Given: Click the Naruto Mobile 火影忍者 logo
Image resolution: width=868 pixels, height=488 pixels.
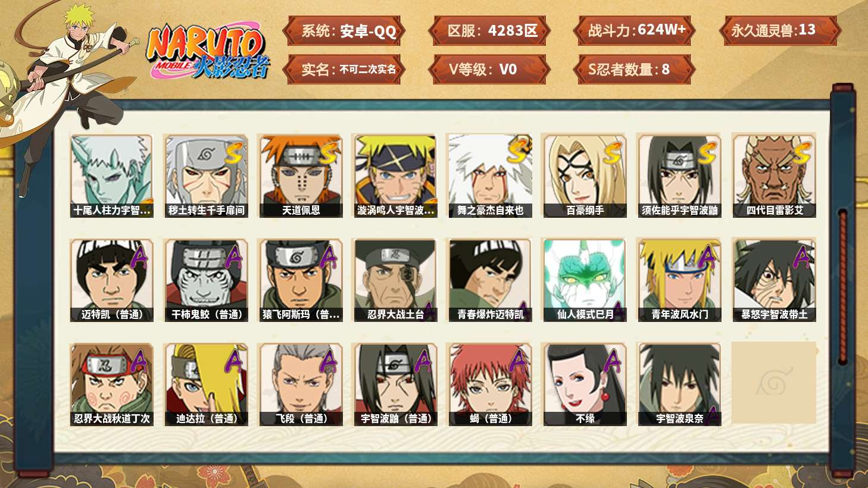Looking at the screenshot, I should pyautogui.click(x=207, y=52).
